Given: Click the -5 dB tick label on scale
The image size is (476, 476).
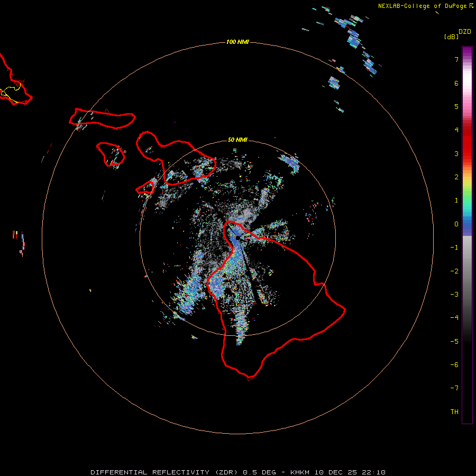Looking at the screenshot, I should click(x=454, y=342).
